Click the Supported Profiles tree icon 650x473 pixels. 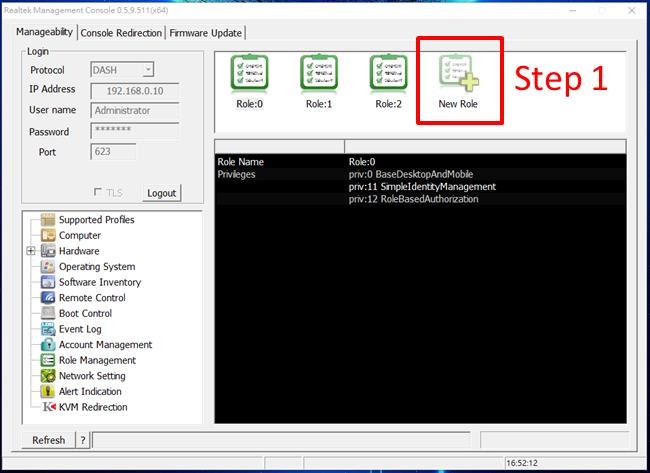click(48, 220)
